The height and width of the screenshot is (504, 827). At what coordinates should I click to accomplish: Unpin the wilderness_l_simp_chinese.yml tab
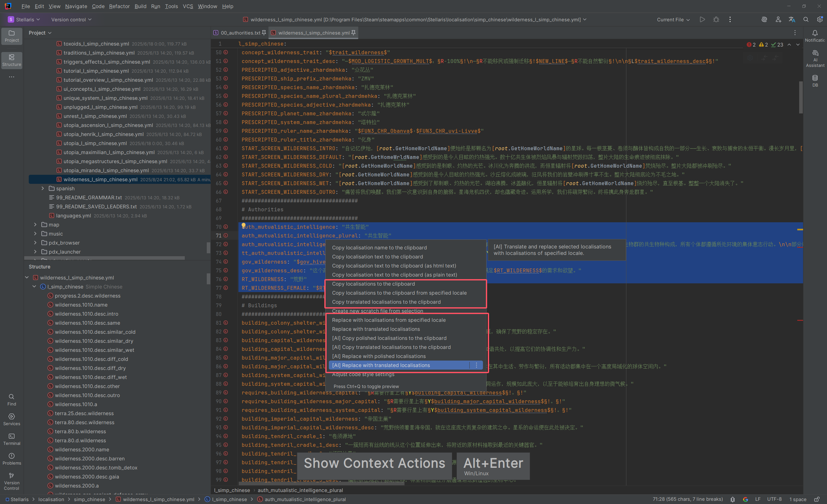click(353, 33)
